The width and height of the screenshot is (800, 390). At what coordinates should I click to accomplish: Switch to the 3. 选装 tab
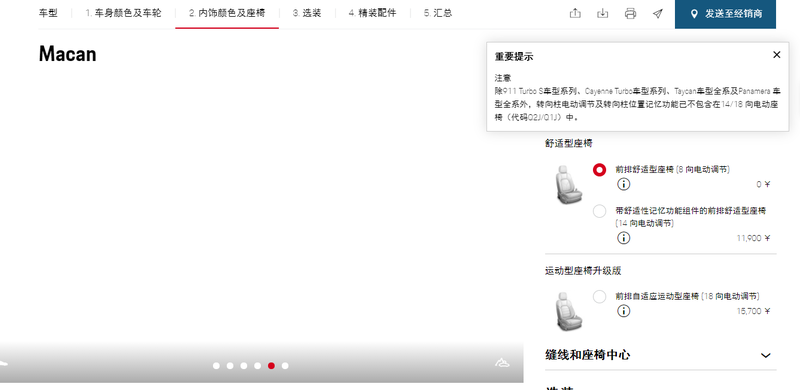[307, 13]
